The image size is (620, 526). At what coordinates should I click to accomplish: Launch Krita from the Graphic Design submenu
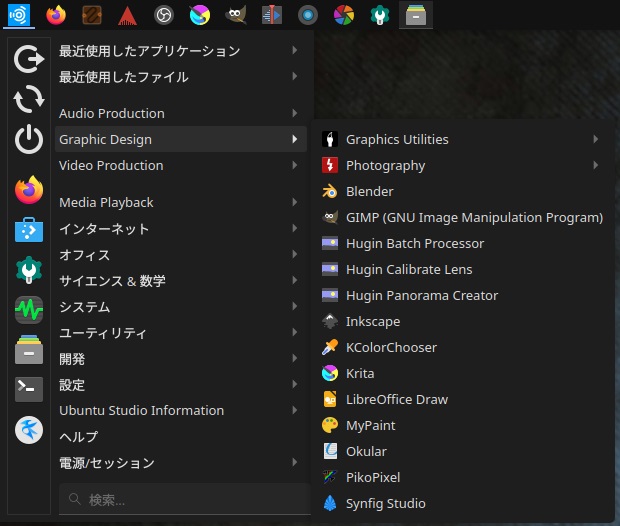click(463, 373)
